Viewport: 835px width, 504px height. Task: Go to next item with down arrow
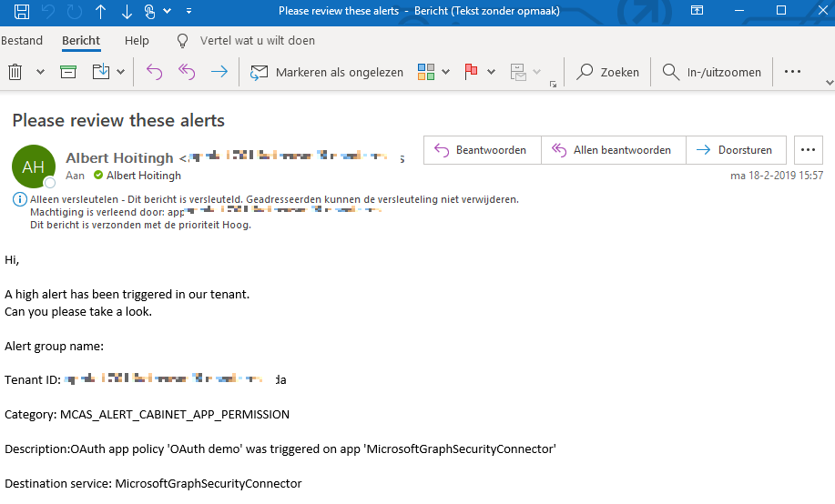coord(126,11)
